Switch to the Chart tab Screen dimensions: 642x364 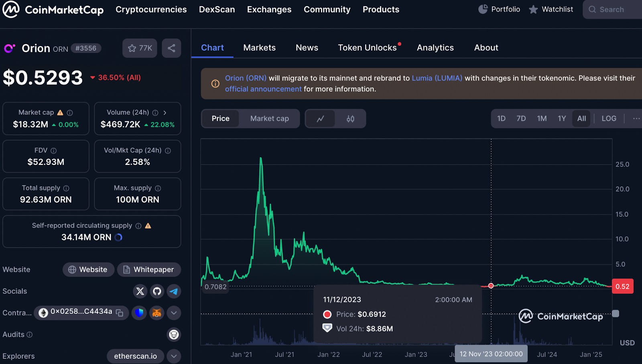click(x=212, y=48)
